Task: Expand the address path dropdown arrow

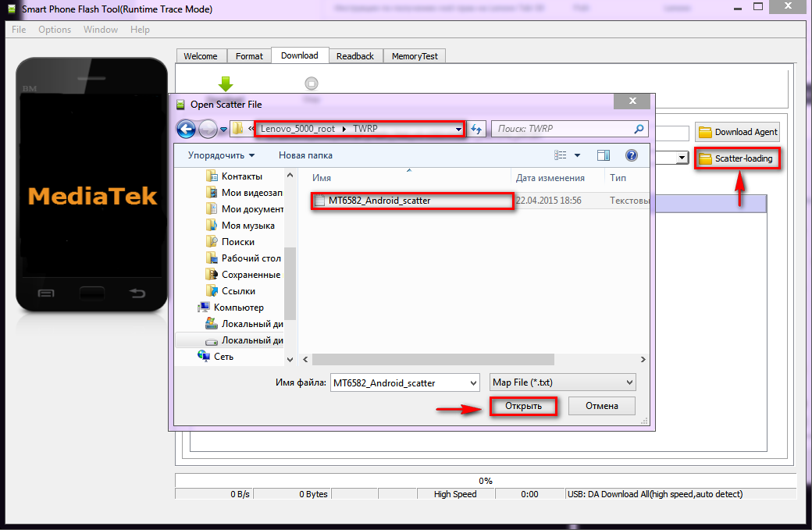Action: pos(458,129)
